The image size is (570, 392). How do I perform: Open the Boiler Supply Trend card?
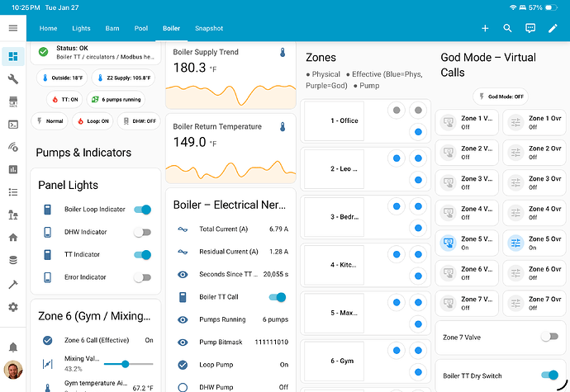click(x=230, y=75)
